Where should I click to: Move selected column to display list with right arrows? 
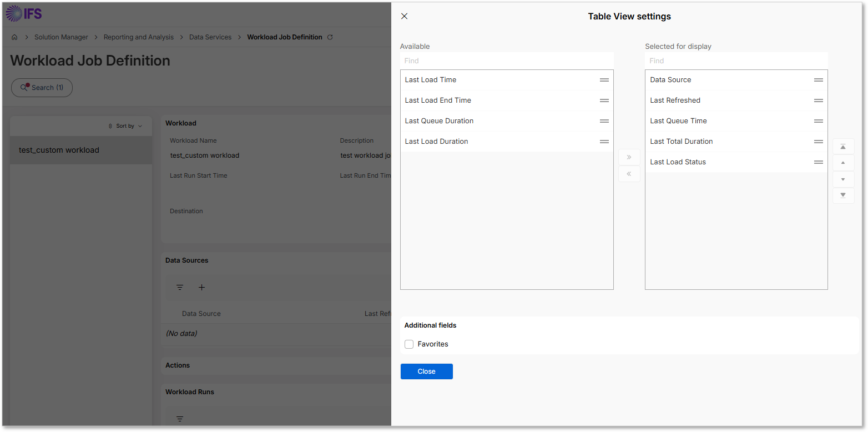point(629,157)
